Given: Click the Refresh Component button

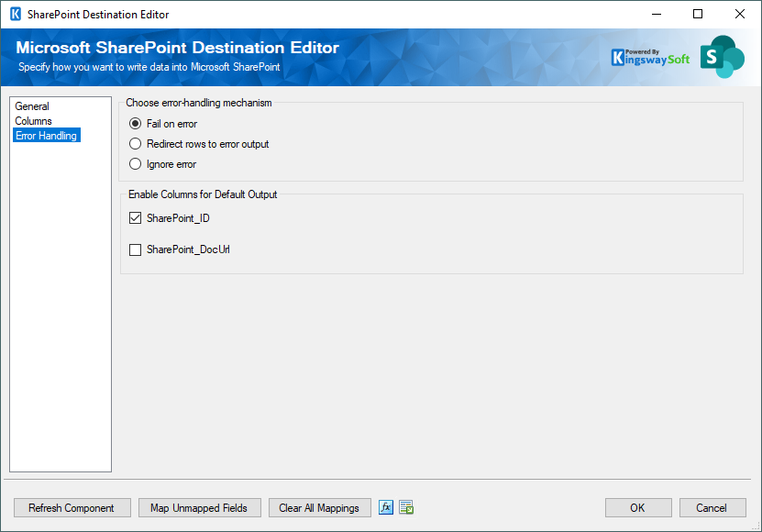Looking at the screenshot, I should (x=72, y=507).
